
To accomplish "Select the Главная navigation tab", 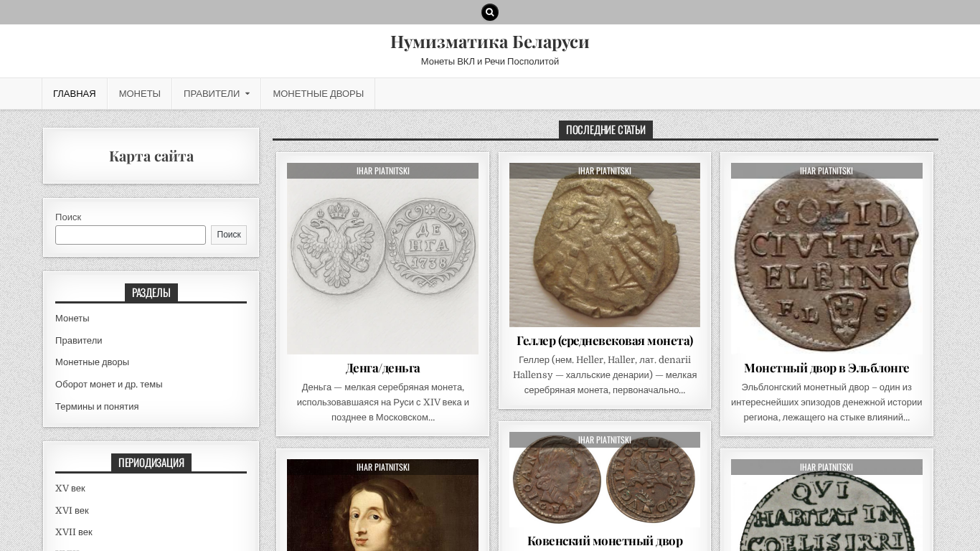I will [x=75, y=93].
